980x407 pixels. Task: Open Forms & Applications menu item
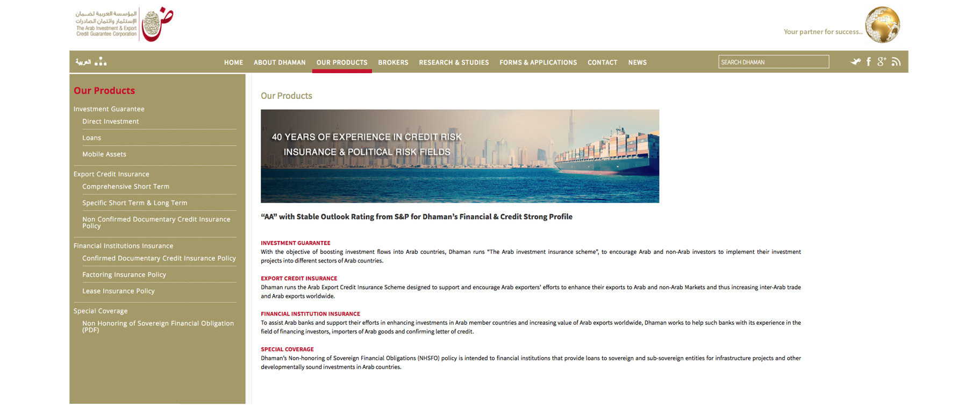click(538, 62)
